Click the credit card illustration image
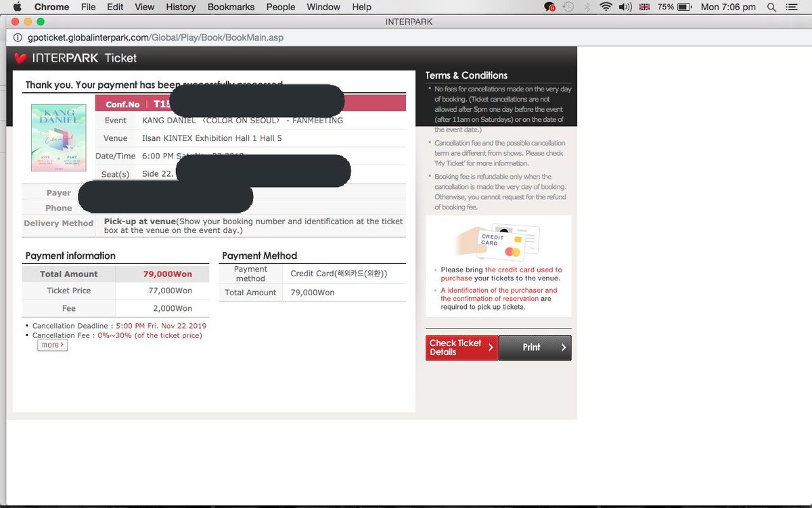 tap(498, 242)
